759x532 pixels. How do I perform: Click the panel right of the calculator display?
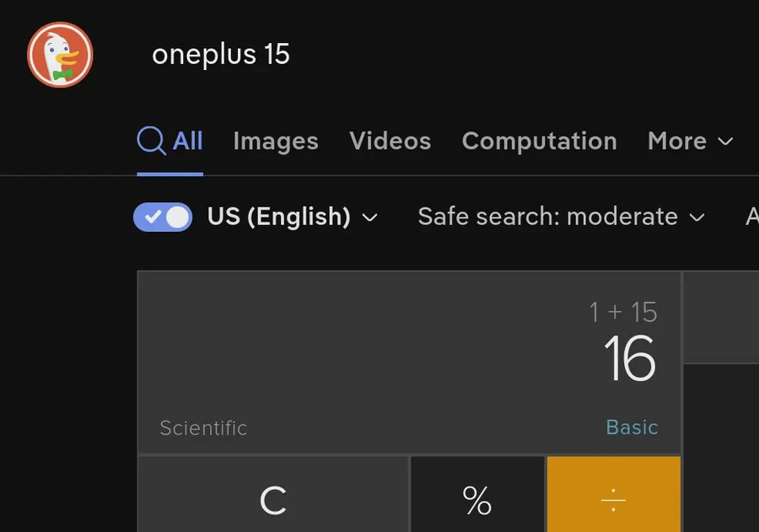(721, 316)
